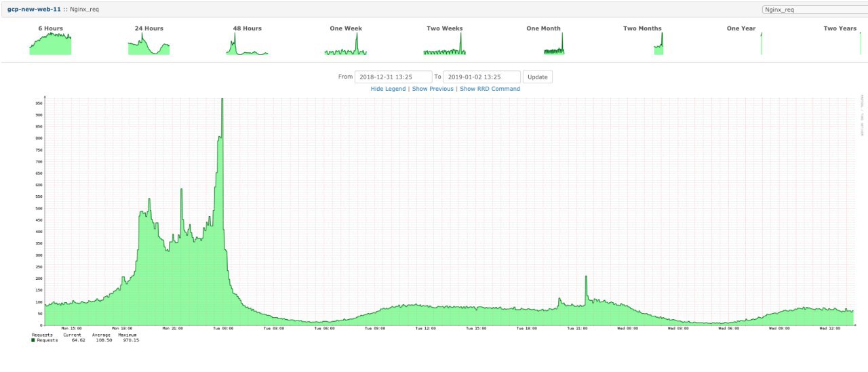The image size is (868, 372).
Task: Click the Show RRD Command link
Action: [490, 89]
